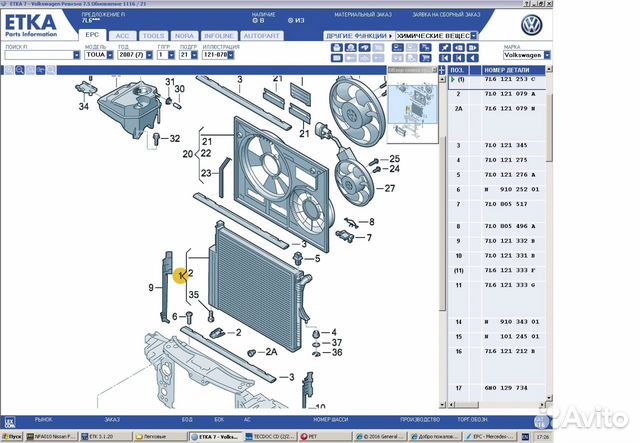Click parts list vertical scrollbar
The image size is (640, 443).
coord(549,233)
